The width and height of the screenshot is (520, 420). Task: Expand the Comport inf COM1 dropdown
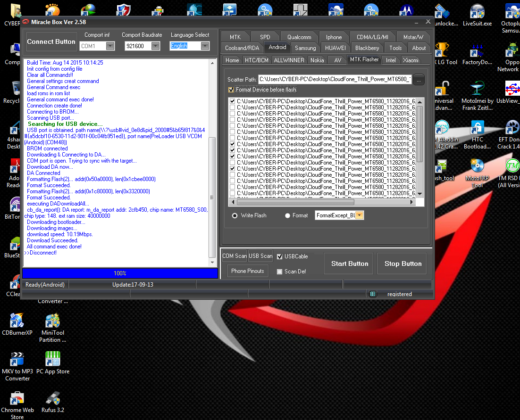[x=110, y=46]
